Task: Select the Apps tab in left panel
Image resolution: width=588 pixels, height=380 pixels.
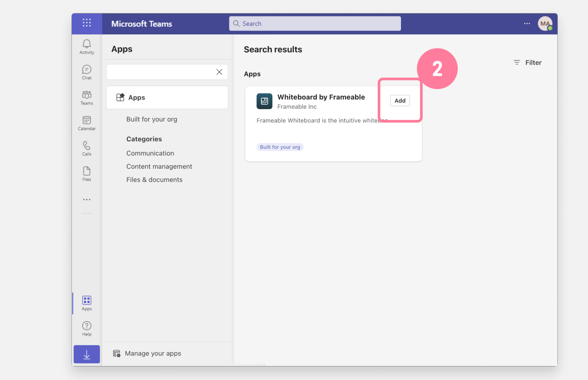Action: pyautogui.click(x=167, y=97)
